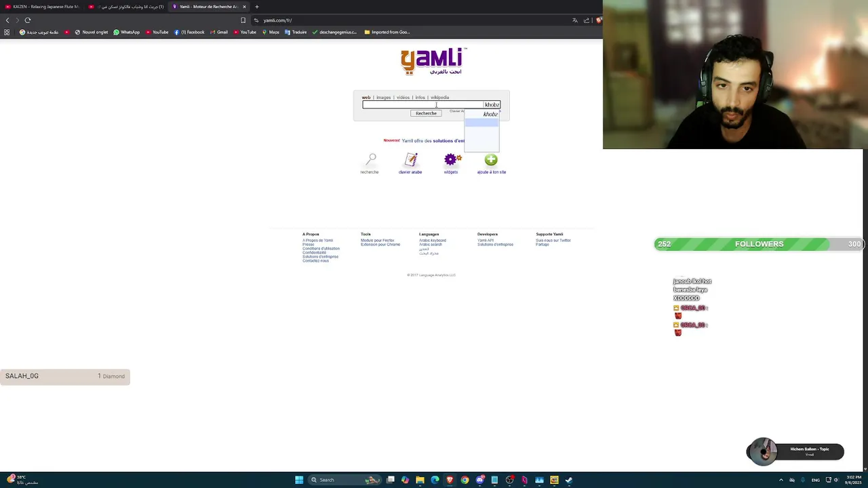This screenshot has height=488, width=868.
Task: Open the Traduire bookmark
Action: pyautogui.click(x=296, y=32)
